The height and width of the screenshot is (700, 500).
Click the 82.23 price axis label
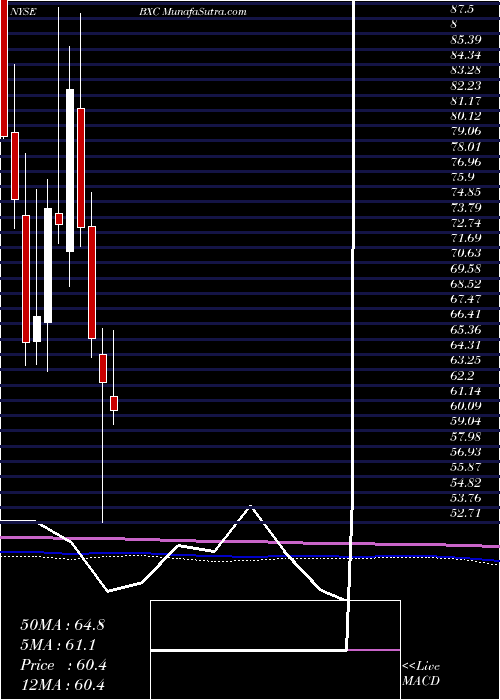pos(466,86)
